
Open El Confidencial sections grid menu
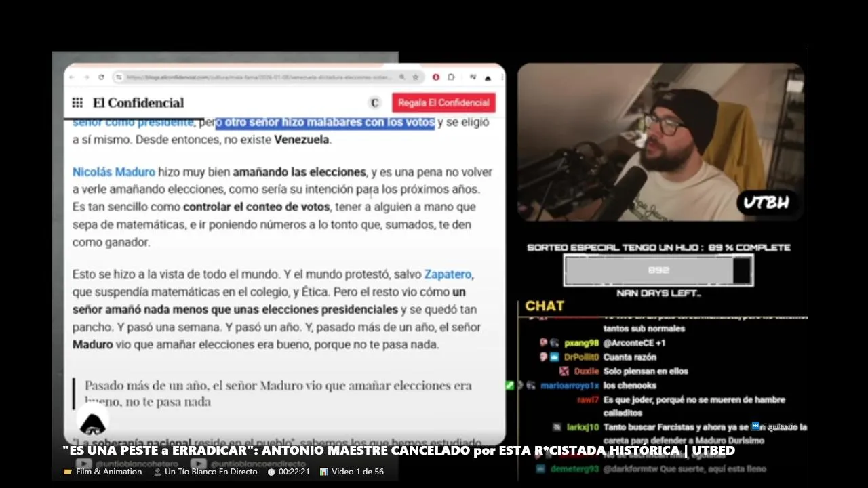tap(77, 103)
